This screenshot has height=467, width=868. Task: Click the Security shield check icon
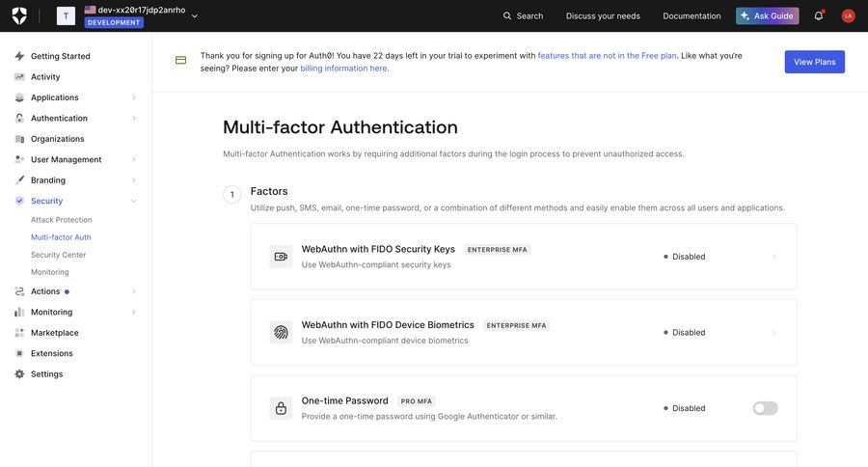[x=19, y=201]
